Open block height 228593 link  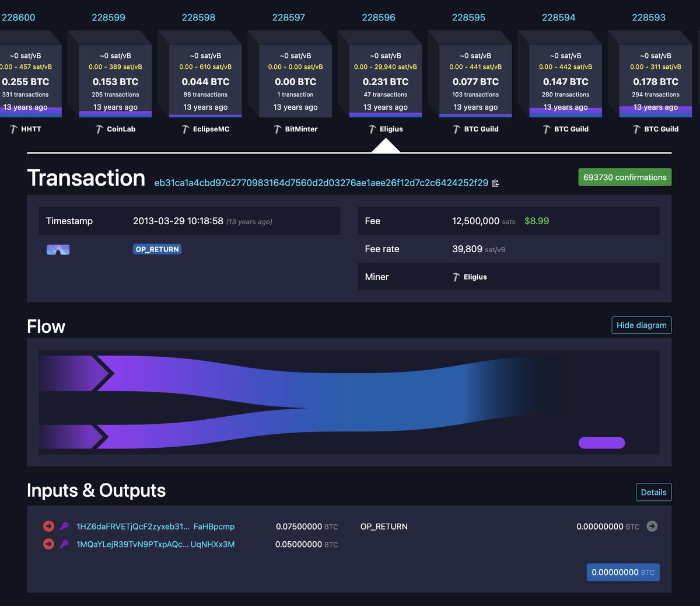(x=649, y=18)
